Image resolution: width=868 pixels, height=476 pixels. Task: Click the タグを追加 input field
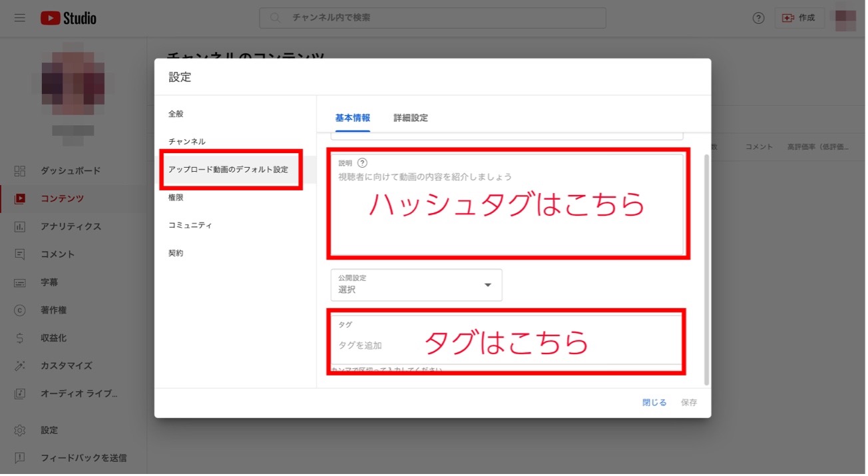507,346
